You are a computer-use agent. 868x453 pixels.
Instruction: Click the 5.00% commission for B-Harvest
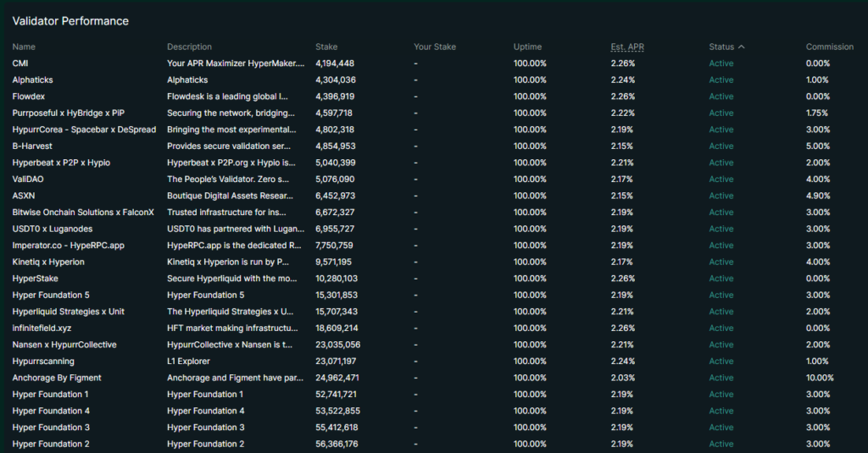point(818,146)
